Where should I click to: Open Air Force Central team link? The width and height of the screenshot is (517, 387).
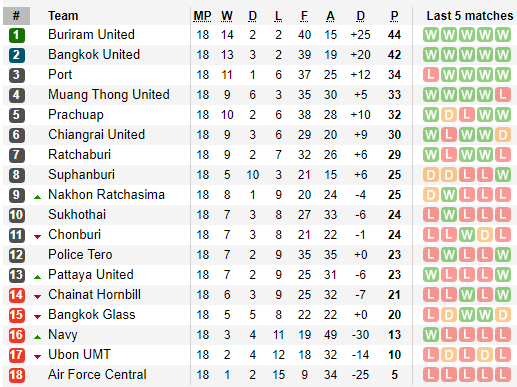pyautogui.click(x=97, y=375)
